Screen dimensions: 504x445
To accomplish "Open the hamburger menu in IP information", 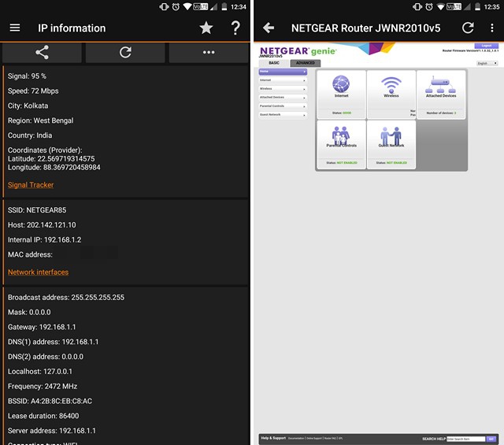I will [15, 28].
